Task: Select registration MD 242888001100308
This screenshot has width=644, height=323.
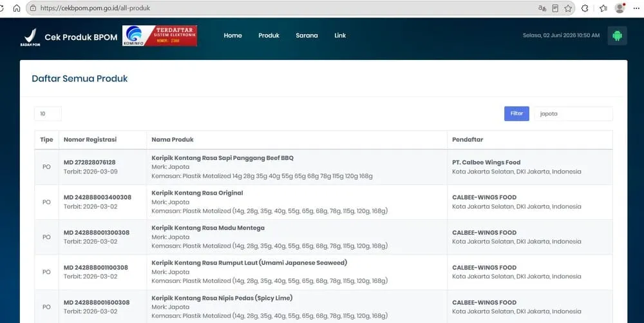Action: point(96,268)
